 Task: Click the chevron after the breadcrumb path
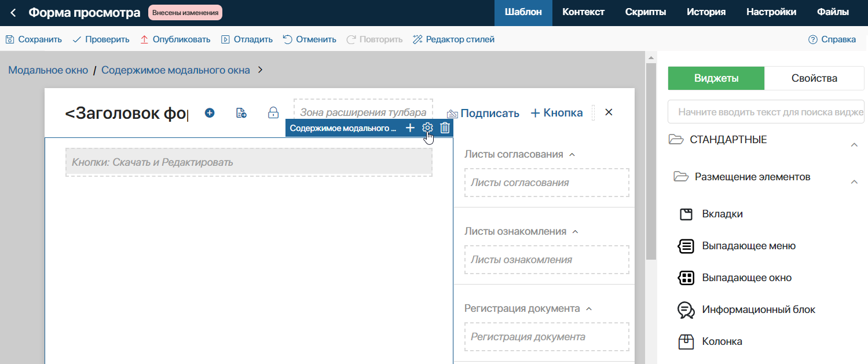260,70
